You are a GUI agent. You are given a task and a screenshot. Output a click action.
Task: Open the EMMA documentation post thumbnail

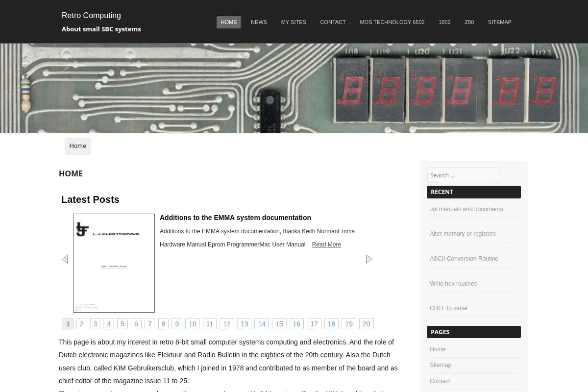pos(114,263)
